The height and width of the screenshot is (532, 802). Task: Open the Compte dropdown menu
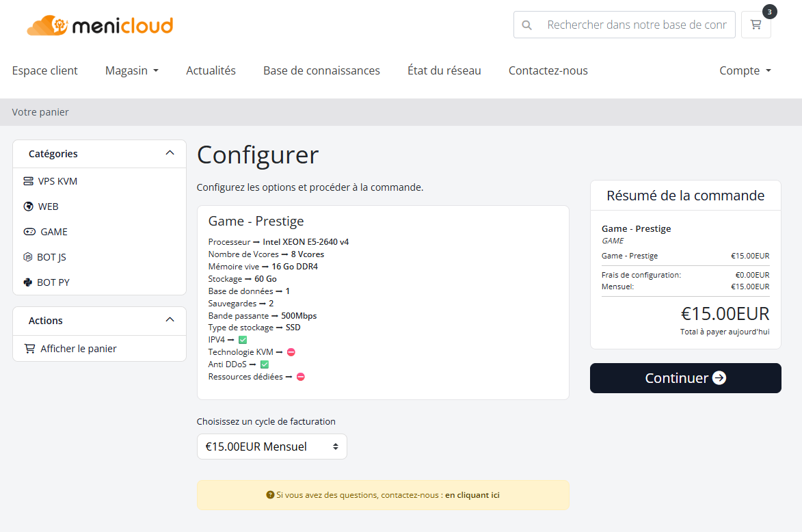click(x=745, y=70)
